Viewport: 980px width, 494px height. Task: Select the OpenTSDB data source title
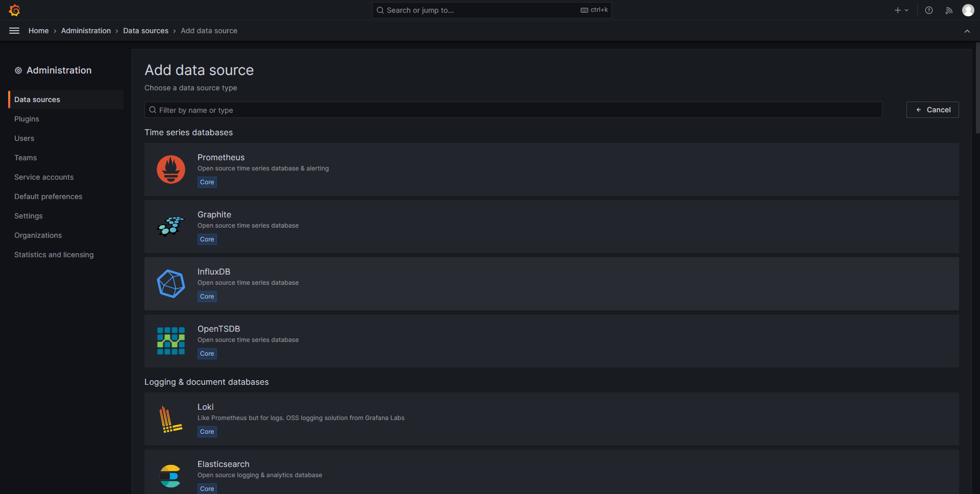tap(218, 329)
